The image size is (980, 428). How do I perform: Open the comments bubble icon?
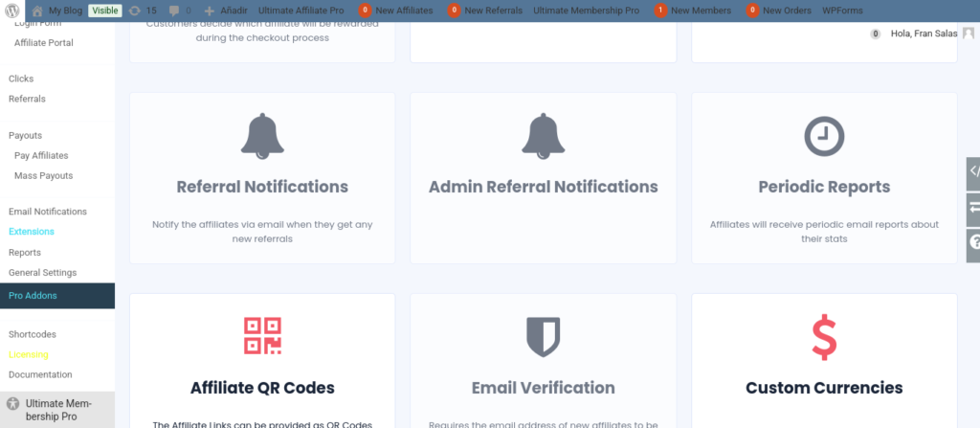click(174, 11)
